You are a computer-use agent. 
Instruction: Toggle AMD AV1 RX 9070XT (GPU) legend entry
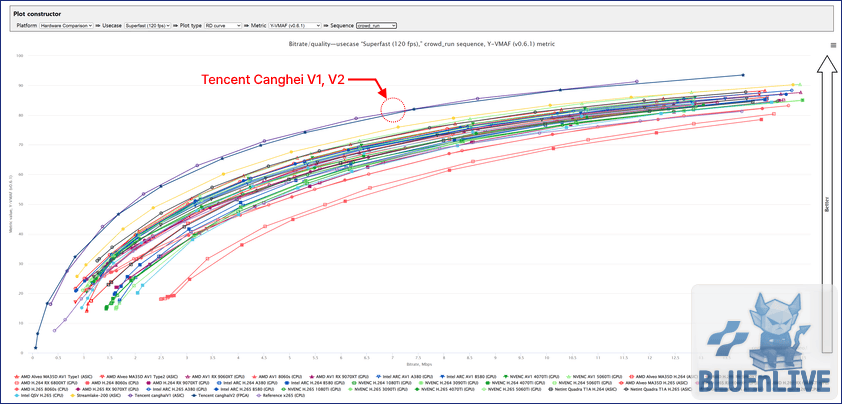click(339, 376)
